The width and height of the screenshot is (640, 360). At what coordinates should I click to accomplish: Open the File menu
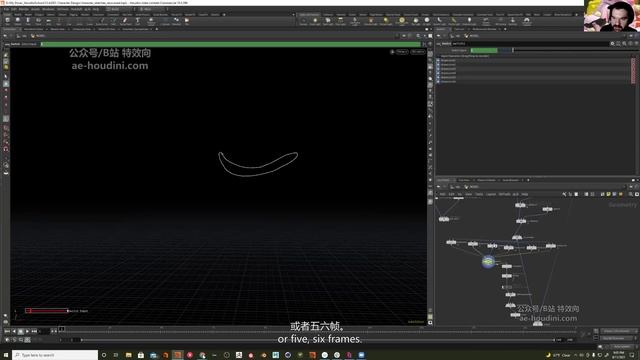click(7, 9)
